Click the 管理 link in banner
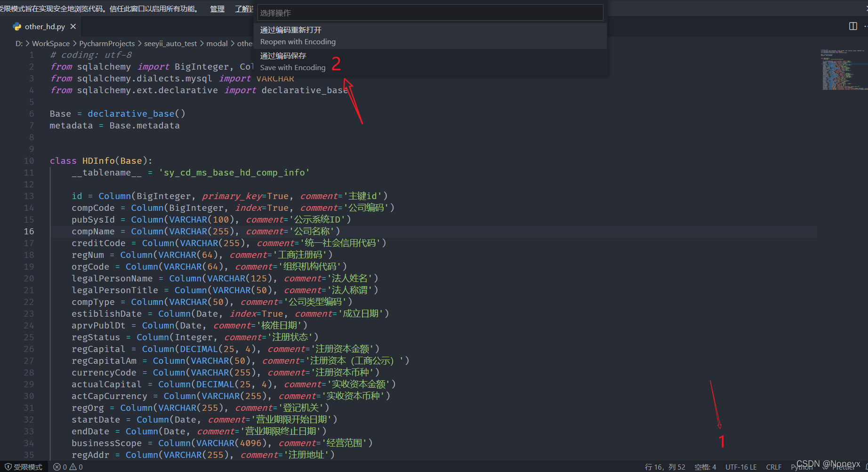The image size is (868, 472). (217, 8)
